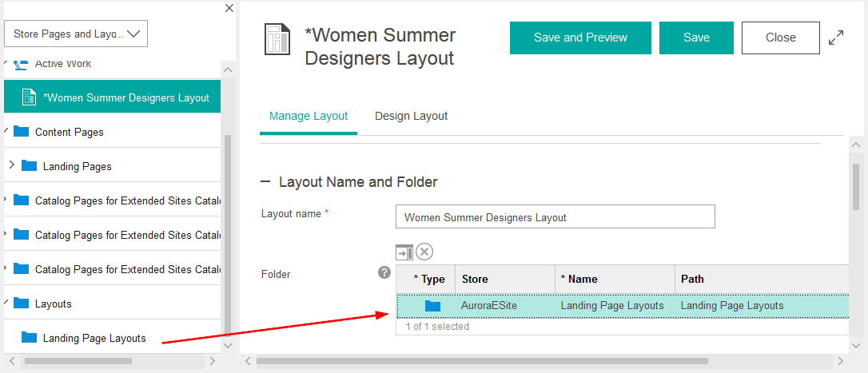Click the Layout name text field

coord(555,217)
